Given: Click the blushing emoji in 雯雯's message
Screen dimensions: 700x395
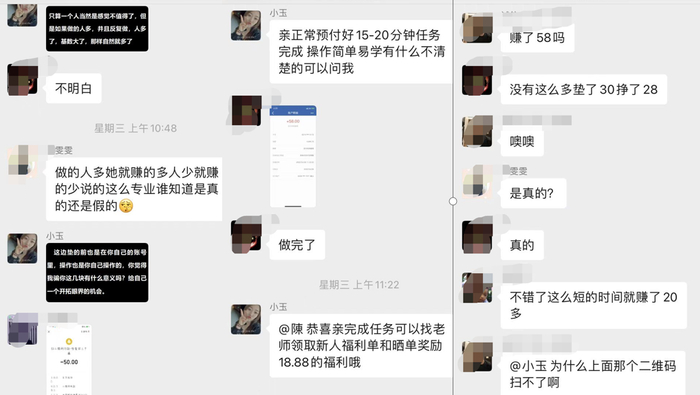Looking at the screenshot, I should coord(126,206).
